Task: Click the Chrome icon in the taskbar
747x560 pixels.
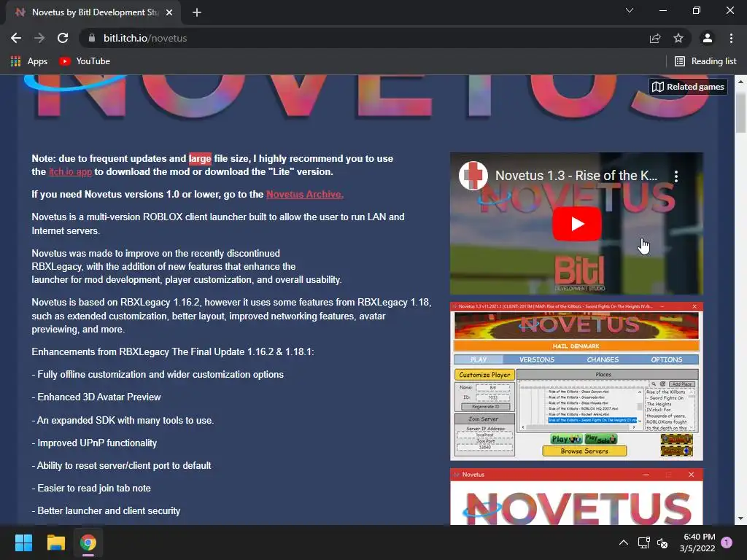Action: [x=88, y=542]
